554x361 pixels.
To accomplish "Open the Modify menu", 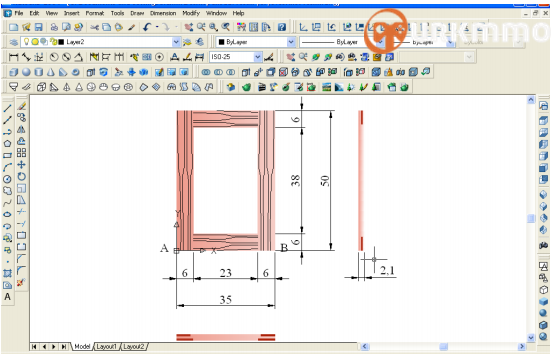I will click(x=191, y=13).
